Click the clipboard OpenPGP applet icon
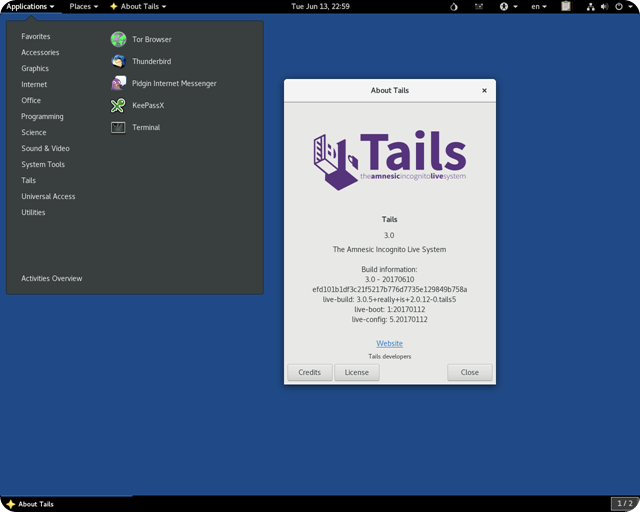This screenshot has height=512, width=640. tap(566, 7)
